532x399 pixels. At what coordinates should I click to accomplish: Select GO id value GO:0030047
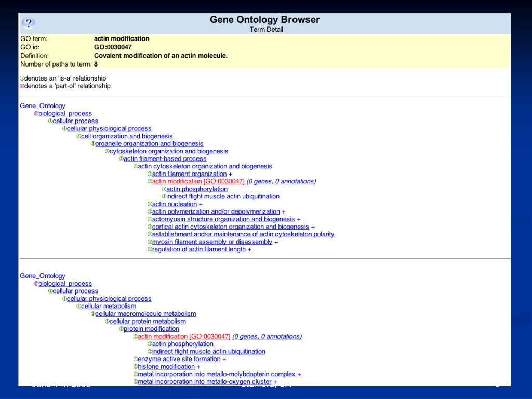[x=113, y=47]
